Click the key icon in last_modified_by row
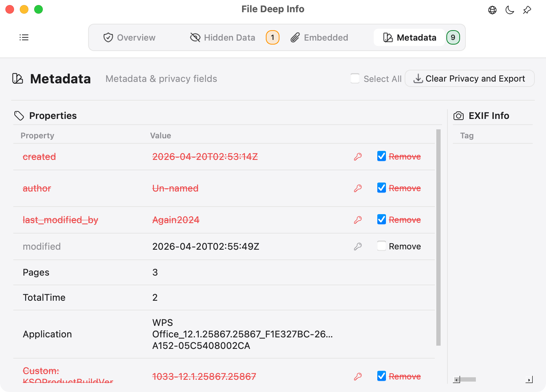Viewport: 546px width, 392px height. 358,220
